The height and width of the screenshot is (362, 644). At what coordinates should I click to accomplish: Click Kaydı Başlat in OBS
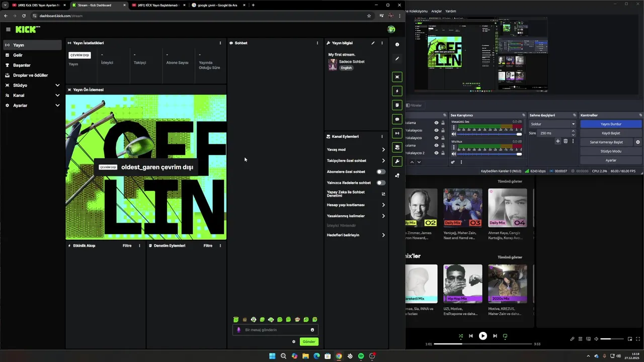click(x=611, y=133)
